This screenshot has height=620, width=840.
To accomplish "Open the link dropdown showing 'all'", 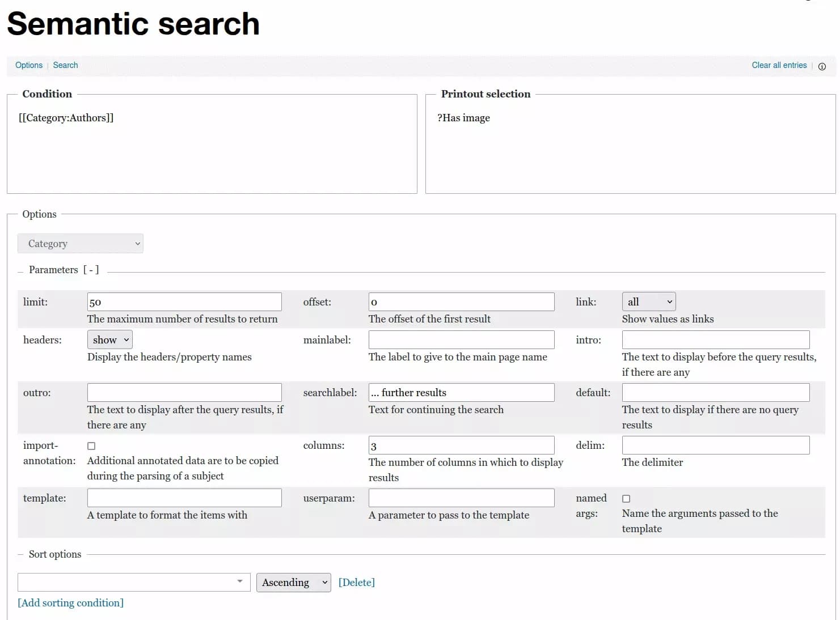I will [x=648, y=301].
